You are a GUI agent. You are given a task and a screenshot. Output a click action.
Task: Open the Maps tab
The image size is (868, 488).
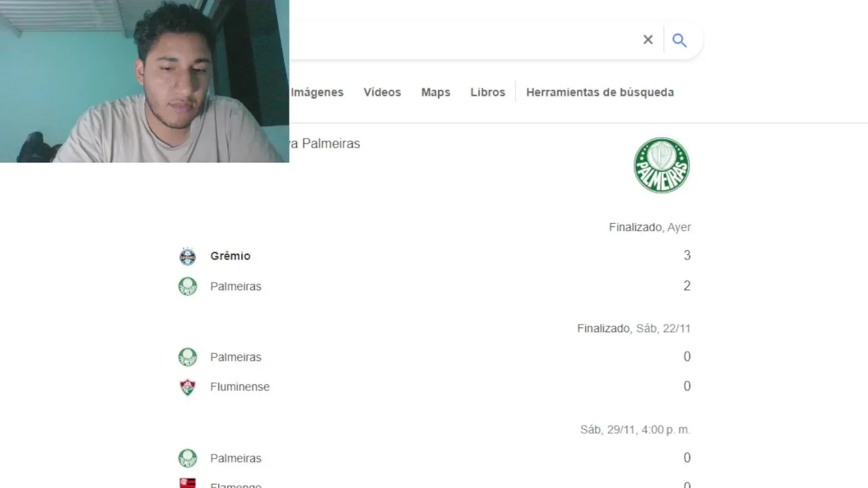tap(435, 92)
